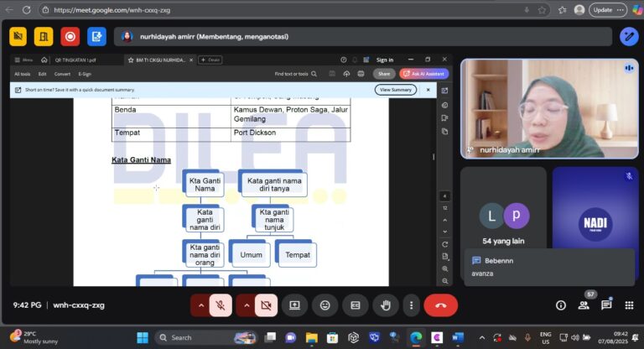The image size is (644, 349).
Task: Turn on the camera in Meet
Action: click(x=266, y=305)
